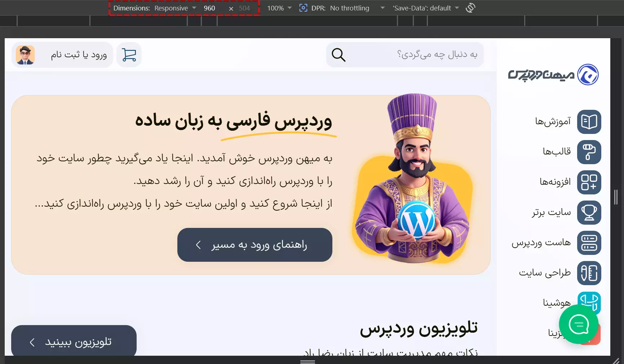
Task: Click the user avatar picture
Action: [x=25, y=55]
